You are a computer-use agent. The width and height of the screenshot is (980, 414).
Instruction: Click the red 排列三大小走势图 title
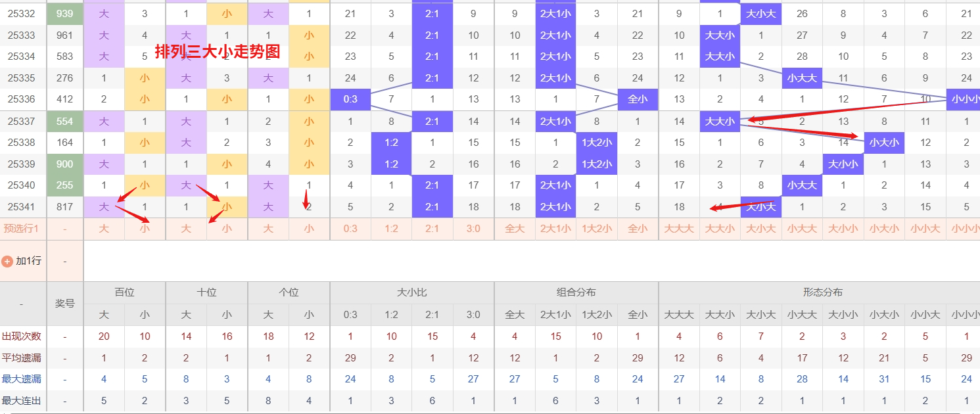pyautogui.click(x=218, y=52)
